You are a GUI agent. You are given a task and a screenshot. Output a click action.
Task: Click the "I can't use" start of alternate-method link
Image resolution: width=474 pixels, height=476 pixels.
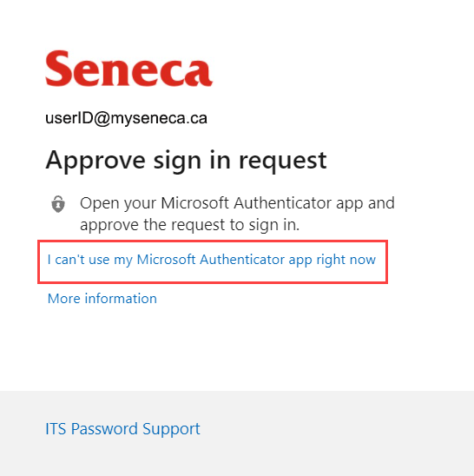tap(78, 260)
